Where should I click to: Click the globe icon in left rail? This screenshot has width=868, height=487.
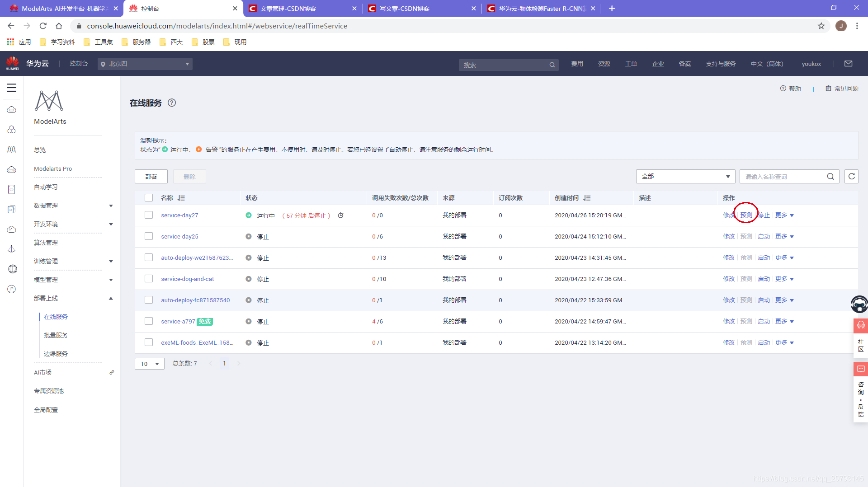coord(12,269)
